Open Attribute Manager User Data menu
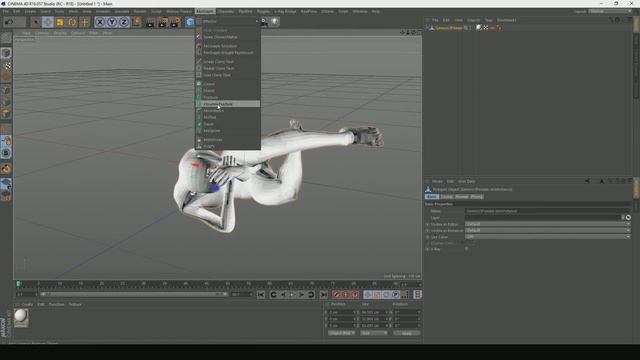 coord(467,181)
